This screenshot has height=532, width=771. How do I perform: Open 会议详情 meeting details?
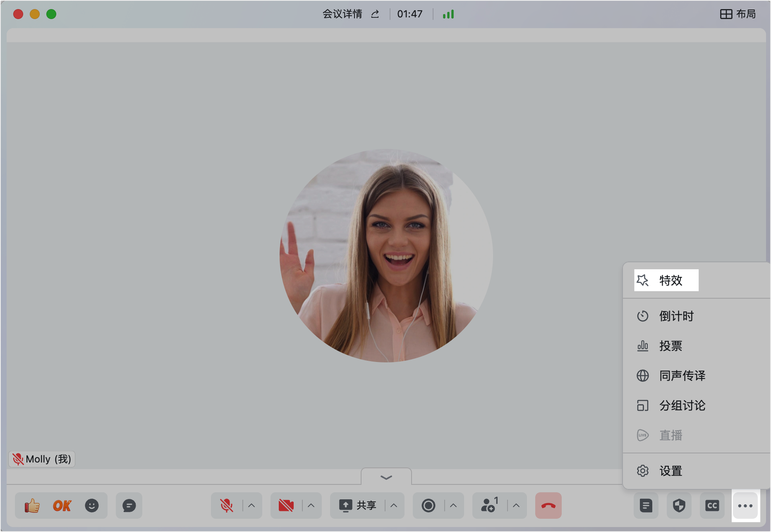[x=342, y=14]
